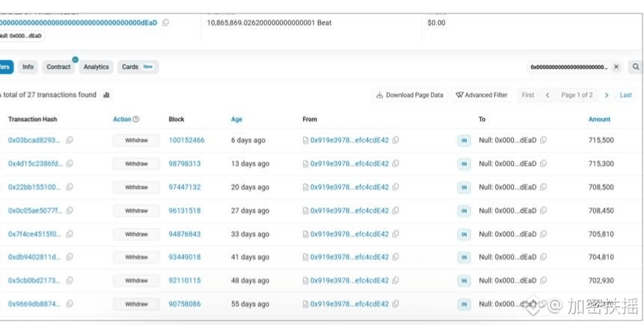This screenshot has width=644, height=325.
Task: Open transaction 0x22bb155100
Action: (34, 187)
